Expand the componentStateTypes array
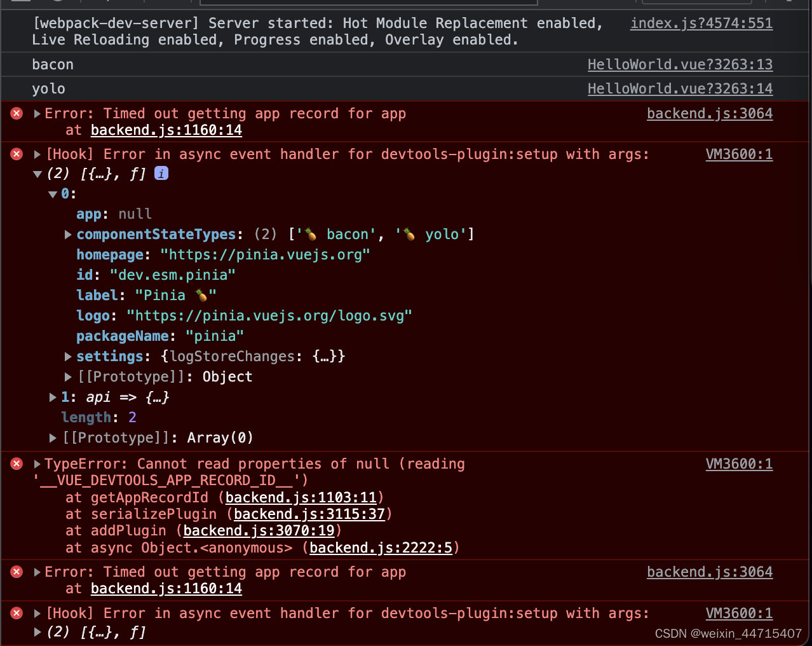Viewport: 812px width, 646px height. pos(68,234)
